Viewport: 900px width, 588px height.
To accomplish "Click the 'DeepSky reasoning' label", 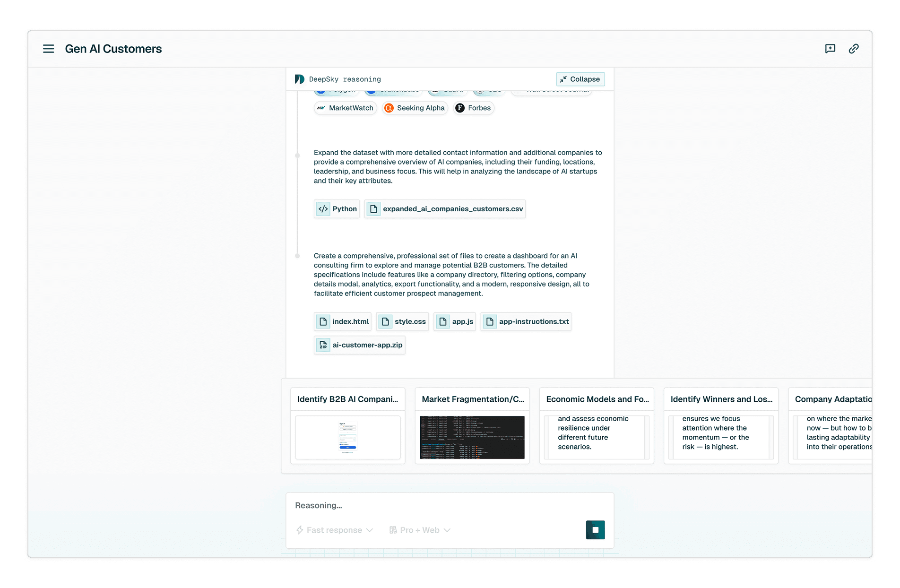I will click(x=345, y=79).
